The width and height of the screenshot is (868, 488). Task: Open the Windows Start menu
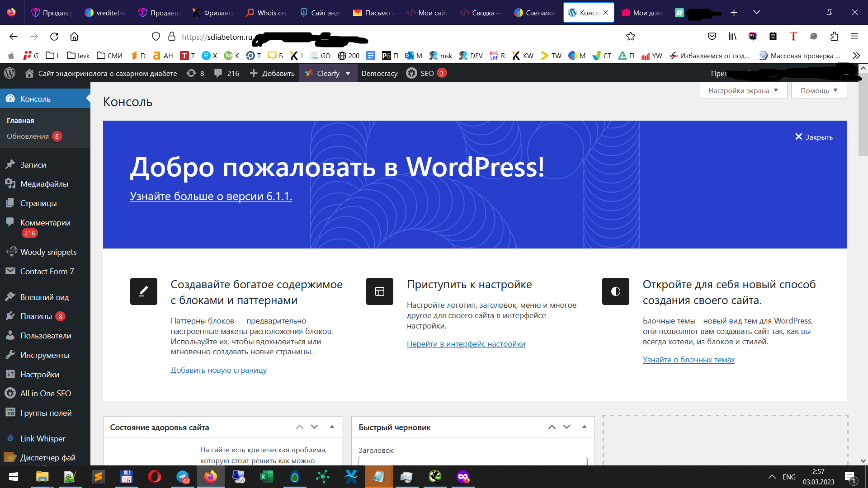[x=13, y=477]
